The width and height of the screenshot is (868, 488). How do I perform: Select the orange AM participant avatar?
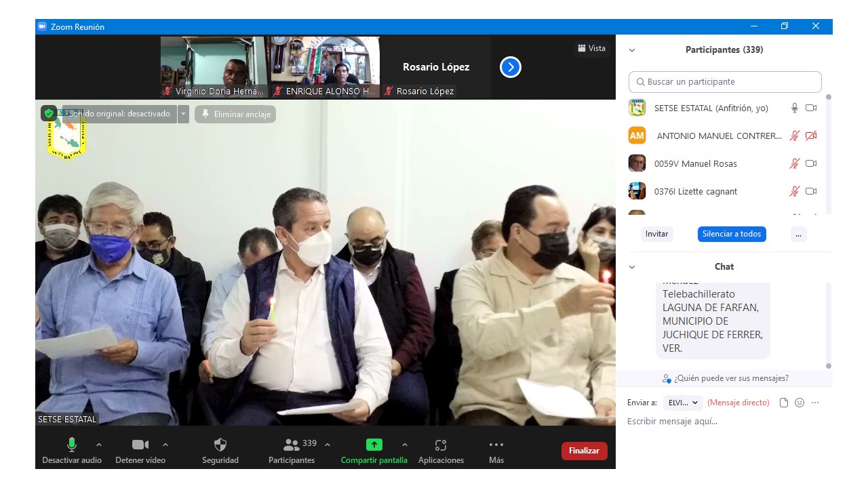coord(637,136)
